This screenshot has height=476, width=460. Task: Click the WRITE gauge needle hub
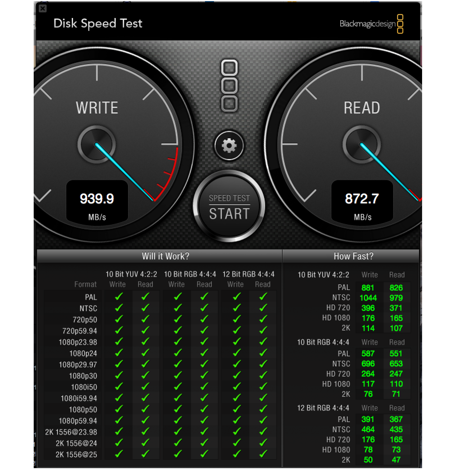click(97, 144)
